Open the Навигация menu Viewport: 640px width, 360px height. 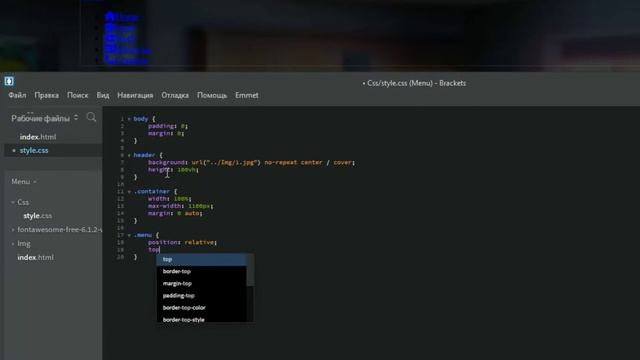tap(135, 95)
